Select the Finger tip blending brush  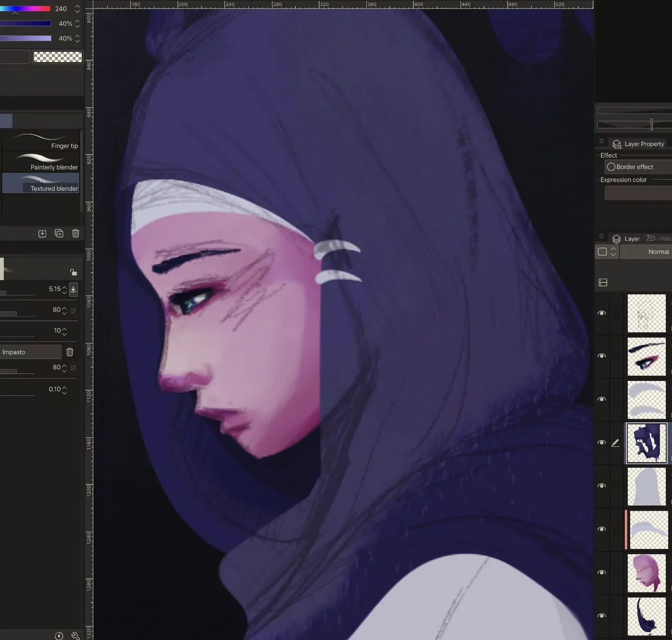pyautogui.click(x=42, y=141)
